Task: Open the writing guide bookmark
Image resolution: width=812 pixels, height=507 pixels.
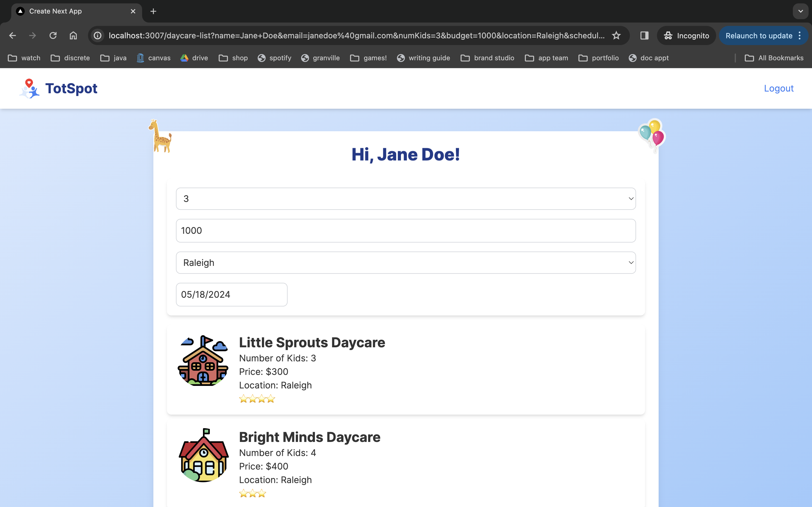Action: coord(423,58)
